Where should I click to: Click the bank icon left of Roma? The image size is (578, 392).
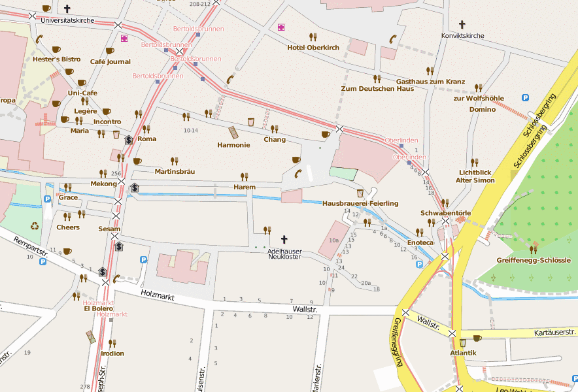coord(129,140)
